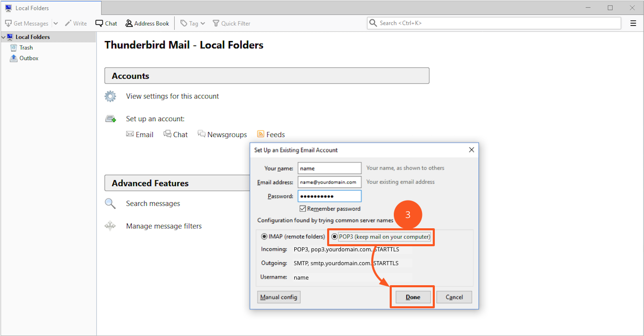This screenshot has width=644, height=336.
Task: Maximize the Thunderbird window
Action: pyautogui.click(x=610, y=8)
